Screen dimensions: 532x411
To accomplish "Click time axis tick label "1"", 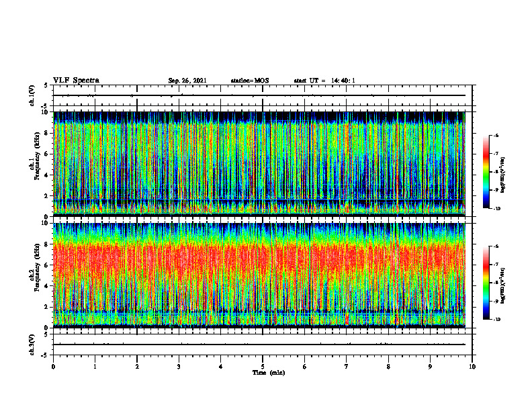I will (95, 367).
